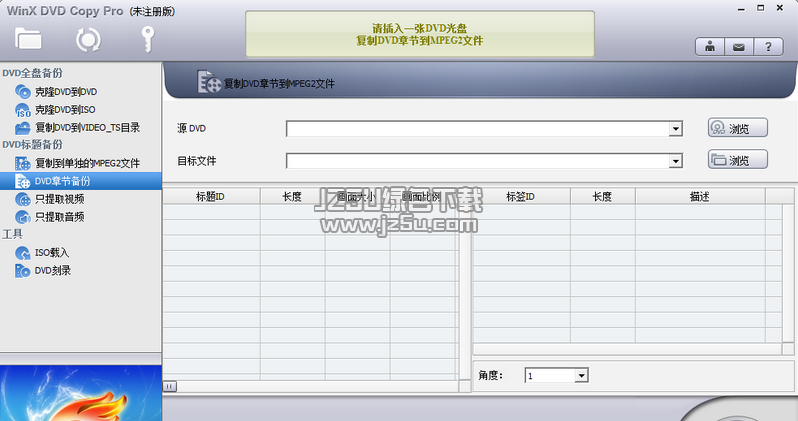Open help with the question mark button
The width and height of the screenshot is (798, 421).
(768, 47)
